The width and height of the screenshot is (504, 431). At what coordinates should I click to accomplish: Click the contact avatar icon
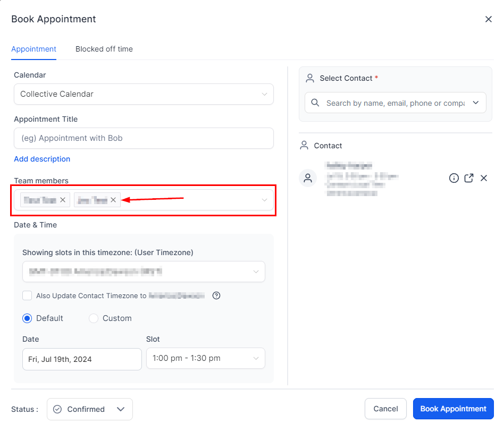click(x=308, y=178)
